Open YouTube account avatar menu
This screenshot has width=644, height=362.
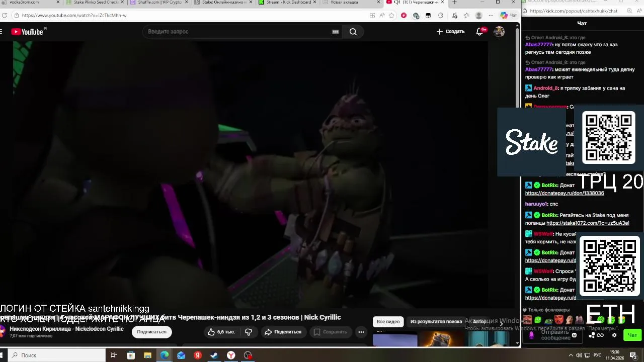pyautogui.click(x=499, y=32)
